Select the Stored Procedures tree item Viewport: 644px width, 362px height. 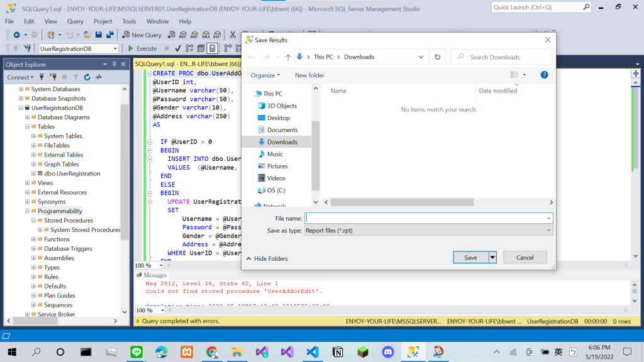coord(69,221)
